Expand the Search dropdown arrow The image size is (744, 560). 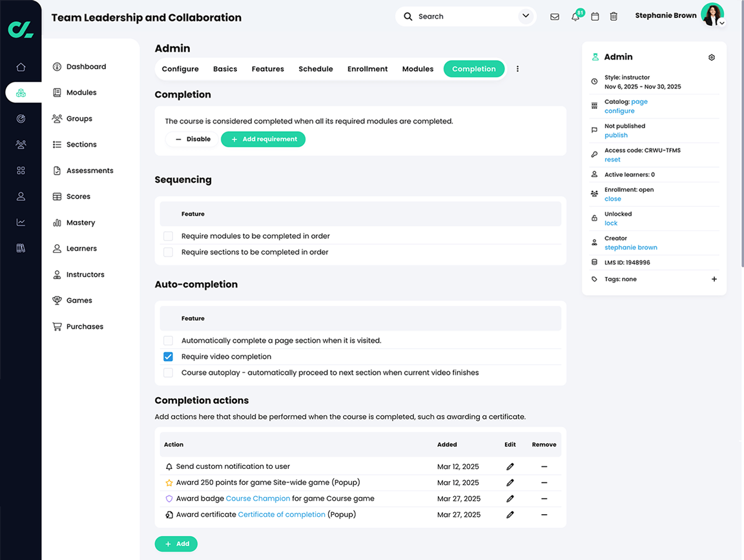pos(525,16)
